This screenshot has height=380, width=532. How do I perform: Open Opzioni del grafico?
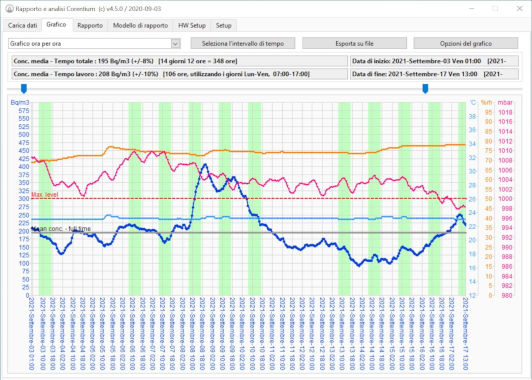tap(466, 43)
